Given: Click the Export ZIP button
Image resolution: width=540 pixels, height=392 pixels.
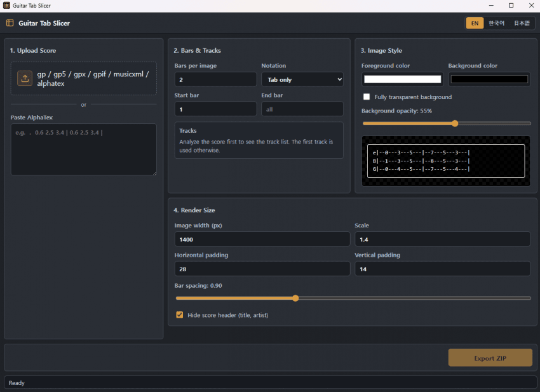Looking at the screenshot, I should pos(490,358).
